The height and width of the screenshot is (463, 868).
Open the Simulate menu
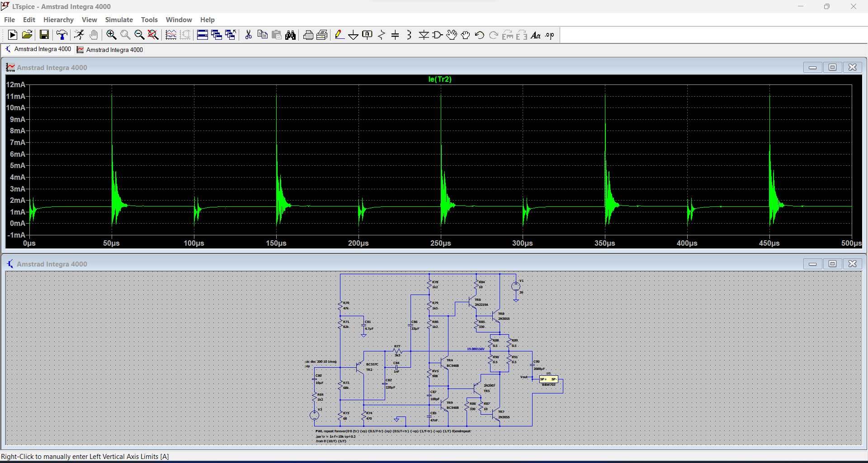[119, 20]
